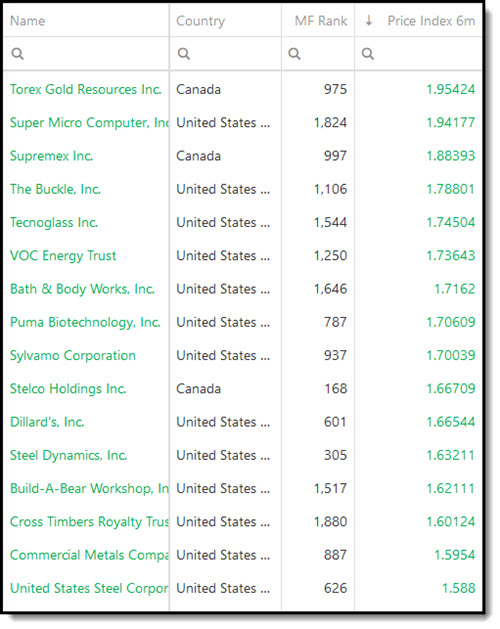Sort by the Country column header
The width and height of the screenshot is (500, 629).
(201, 21)
